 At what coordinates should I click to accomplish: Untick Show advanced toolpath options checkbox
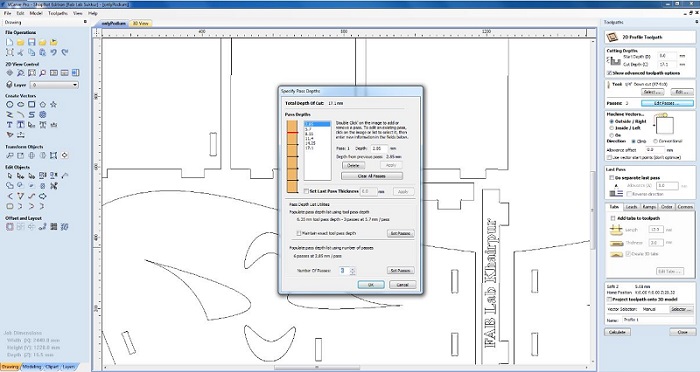pos(609,73)
